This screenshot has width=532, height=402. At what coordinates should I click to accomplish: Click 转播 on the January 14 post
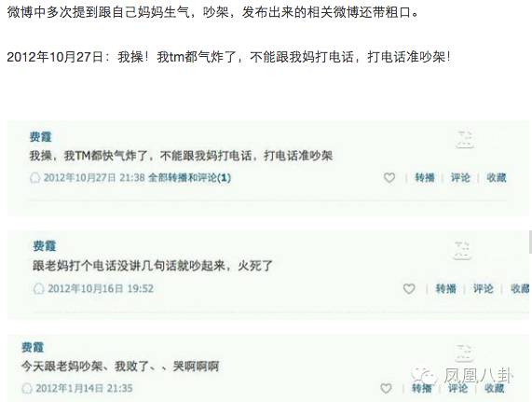point(422,388)
